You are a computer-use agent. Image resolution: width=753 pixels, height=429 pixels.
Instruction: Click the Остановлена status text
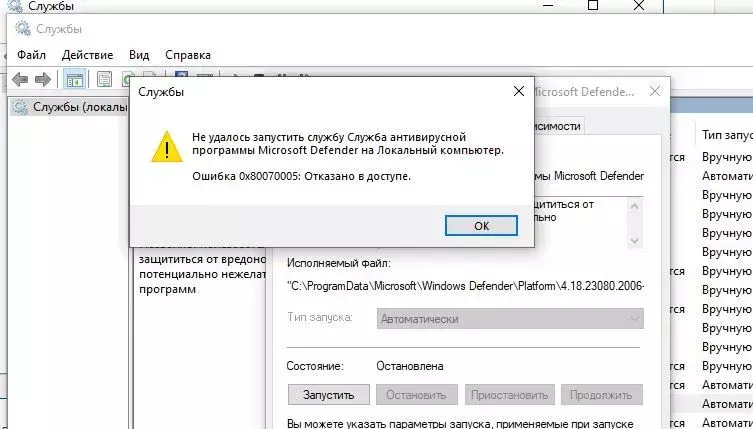(410, 366)
